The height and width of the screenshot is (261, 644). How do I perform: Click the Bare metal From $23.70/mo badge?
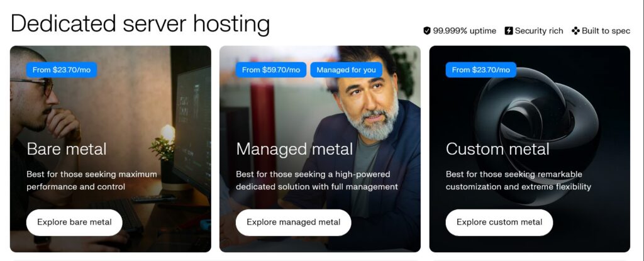pos(62,70)
